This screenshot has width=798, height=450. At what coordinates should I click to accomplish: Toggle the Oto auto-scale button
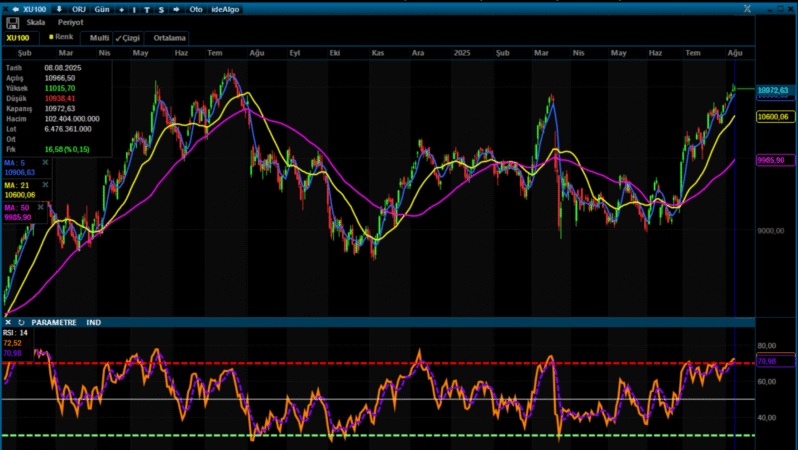(196, 9)
